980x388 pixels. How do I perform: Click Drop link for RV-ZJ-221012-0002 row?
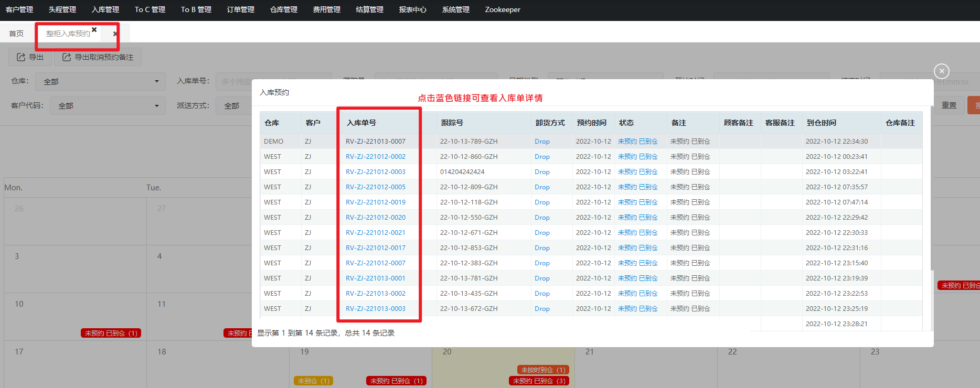tap(542, 157)
